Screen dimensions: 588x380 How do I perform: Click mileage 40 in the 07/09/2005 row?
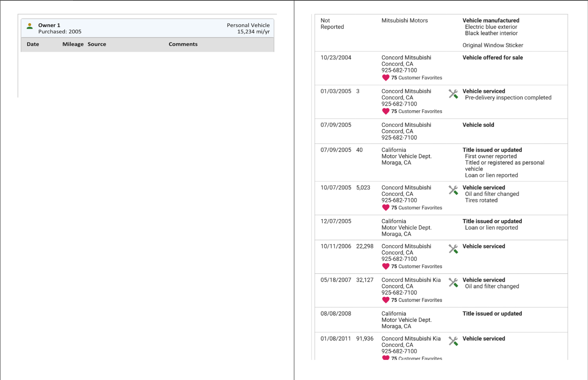click(x=359, y=150)
